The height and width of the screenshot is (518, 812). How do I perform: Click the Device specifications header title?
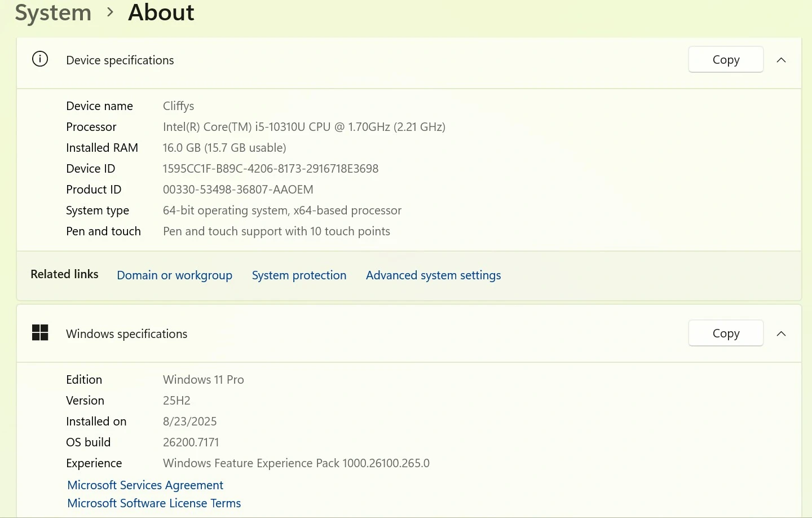click(x=120, y=60)
